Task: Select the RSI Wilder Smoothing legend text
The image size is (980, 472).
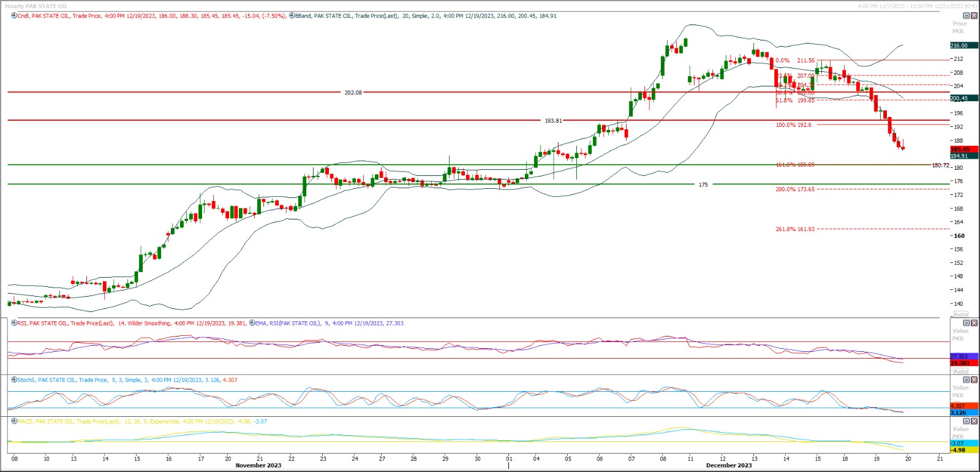Action: pyautogui.click(x=132, y=323)
